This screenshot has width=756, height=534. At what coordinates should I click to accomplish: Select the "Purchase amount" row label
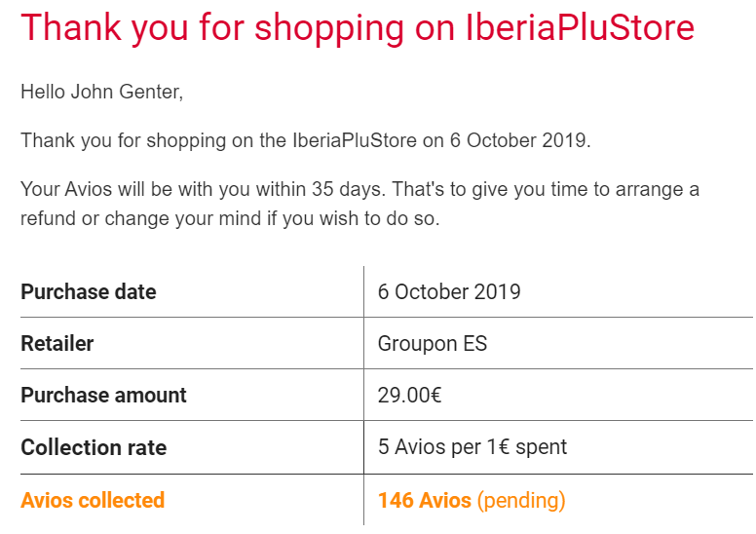pos(103,395)
